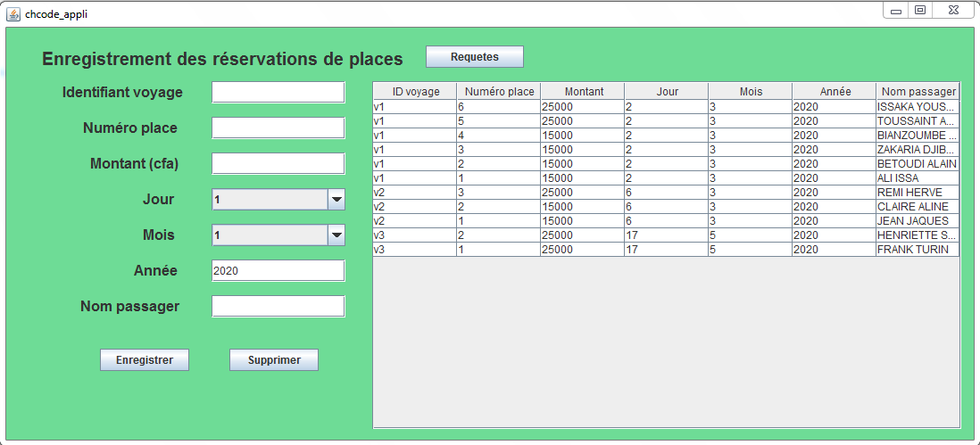Select the ISSAKA YOUS... passenger cell
980x445 pixels.
coord(918,107)
